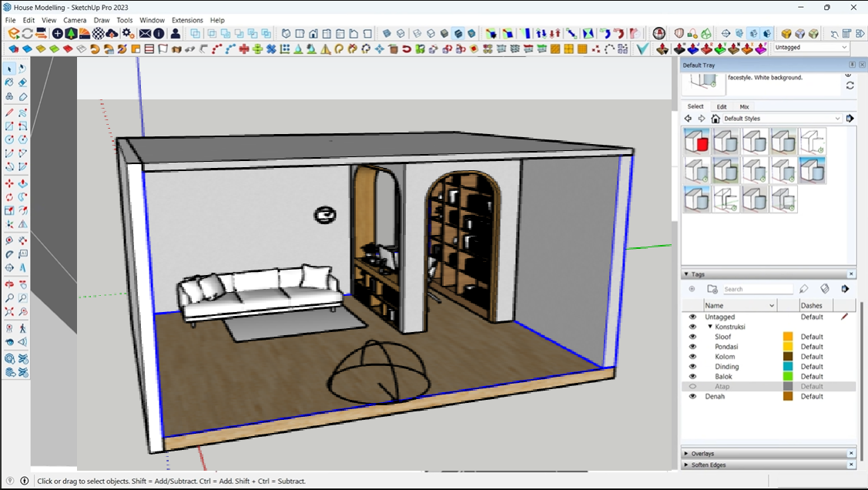This screenshot has height=490, width=868.
Task: Collapse the Konstruksi tag folder
Action: point(710,327)
